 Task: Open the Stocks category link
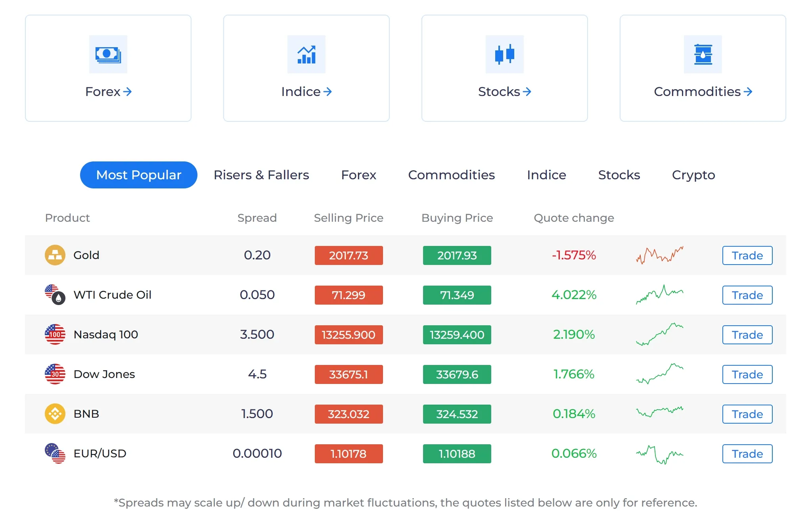(505, 92)
